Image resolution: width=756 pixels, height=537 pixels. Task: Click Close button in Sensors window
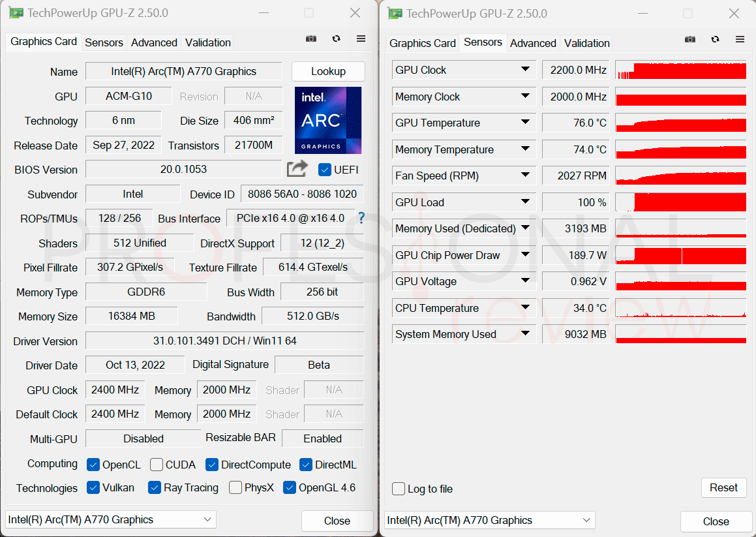716,521
